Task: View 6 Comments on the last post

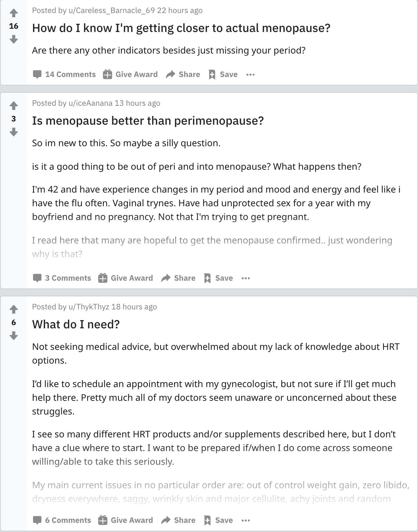Action: pos(62,520)
